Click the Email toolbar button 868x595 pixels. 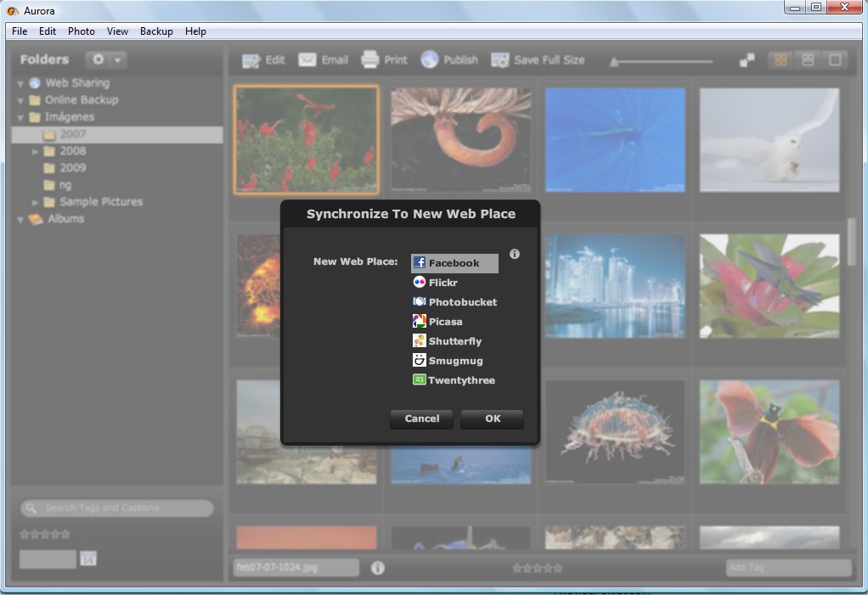[324, 59]
